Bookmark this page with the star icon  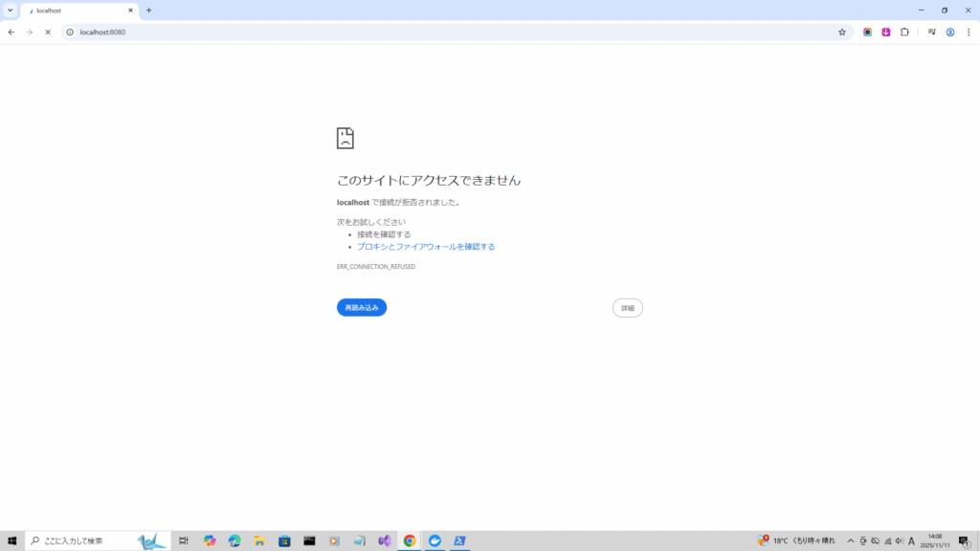click(842, 32)
